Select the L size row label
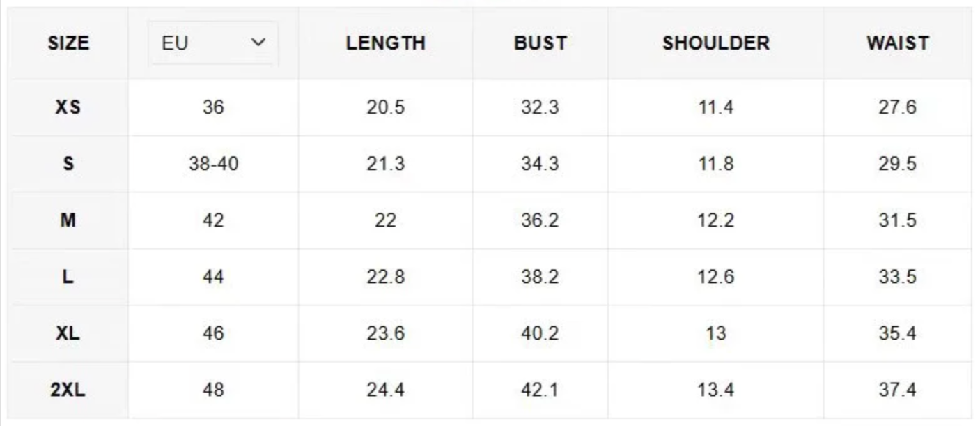980x426 pixels. click(x=68, y=277)
